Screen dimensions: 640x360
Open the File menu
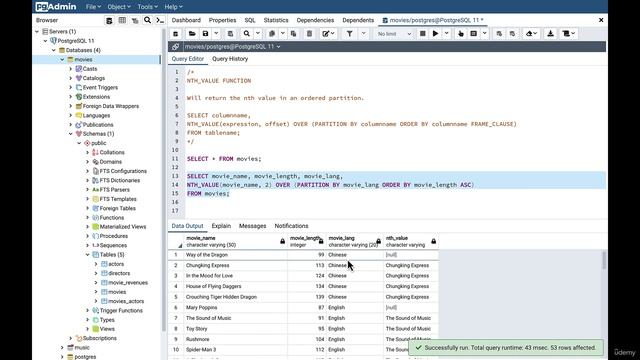tap(93, 7)
